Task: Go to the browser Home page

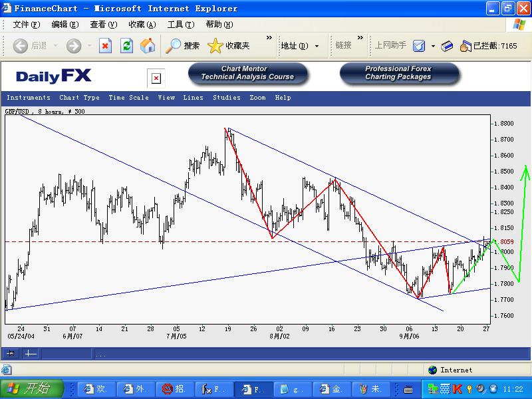Action: [148, 46]
